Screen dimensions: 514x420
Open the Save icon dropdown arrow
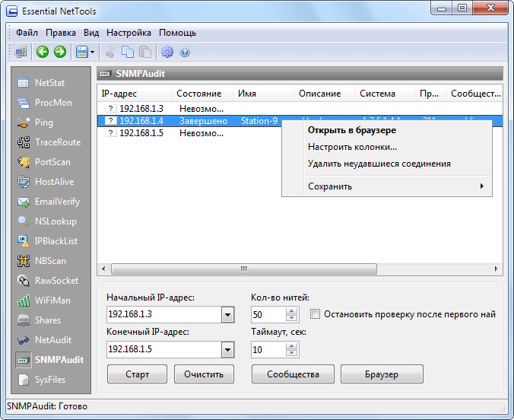pos(93,52)
